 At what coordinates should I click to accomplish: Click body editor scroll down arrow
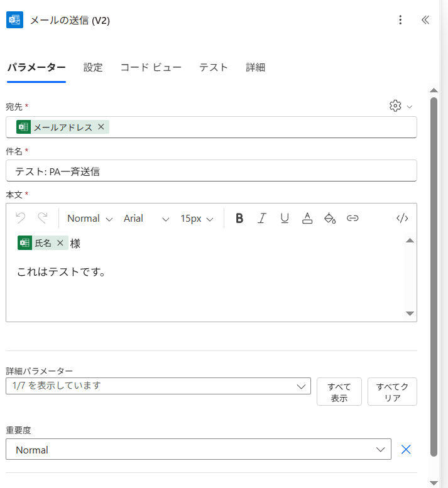point(410,313)
